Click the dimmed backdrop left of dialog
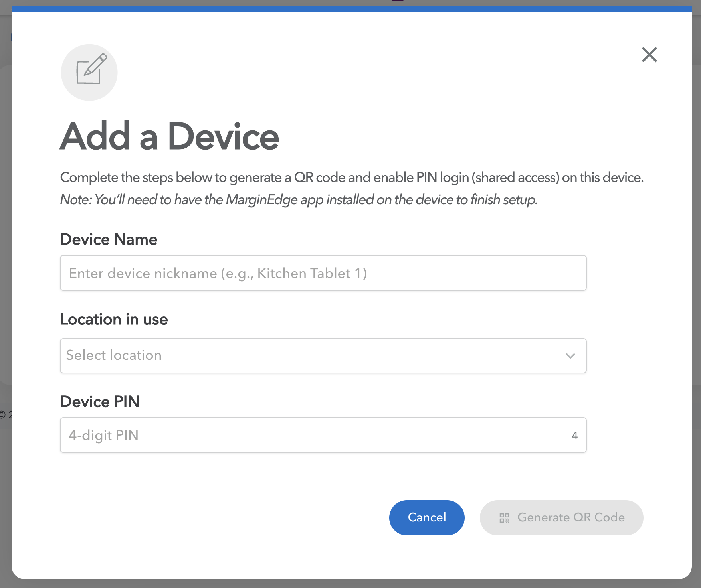Viewport: 701px width, 588px height. click(x=5, y=239)
